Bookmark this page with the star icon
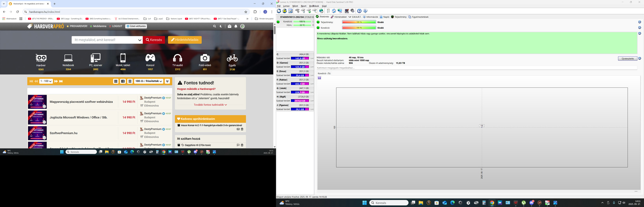Viewport: 644px width, 207px height. tap(246, 12)
